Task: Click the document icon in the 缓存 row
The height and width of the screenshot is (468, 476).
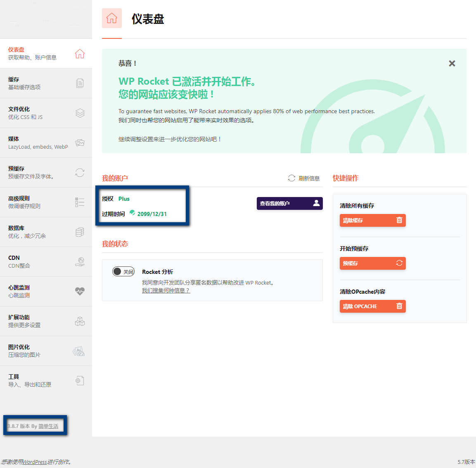Action: [x=80, y=83]
